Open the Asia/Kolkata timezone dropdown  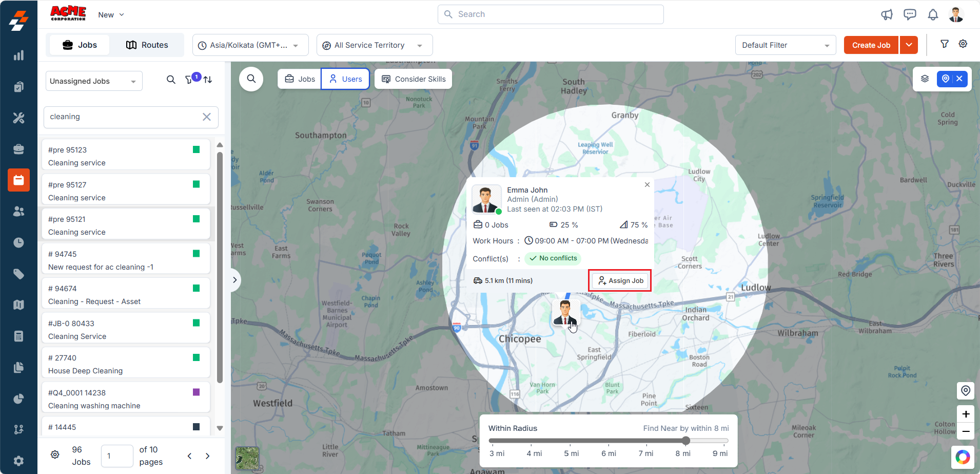pos(250,45)
